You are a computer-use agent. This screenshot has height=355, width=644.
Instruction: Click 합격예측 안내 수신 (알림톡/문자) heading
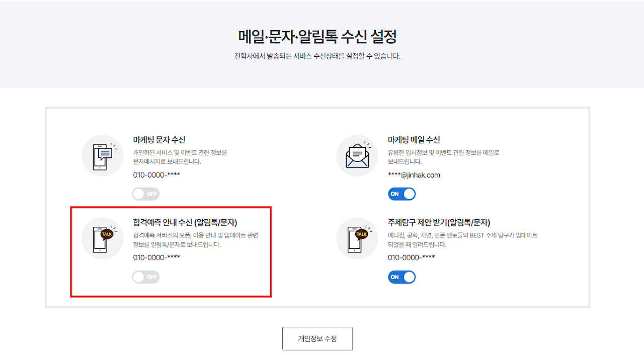click(x=185, y=223)
